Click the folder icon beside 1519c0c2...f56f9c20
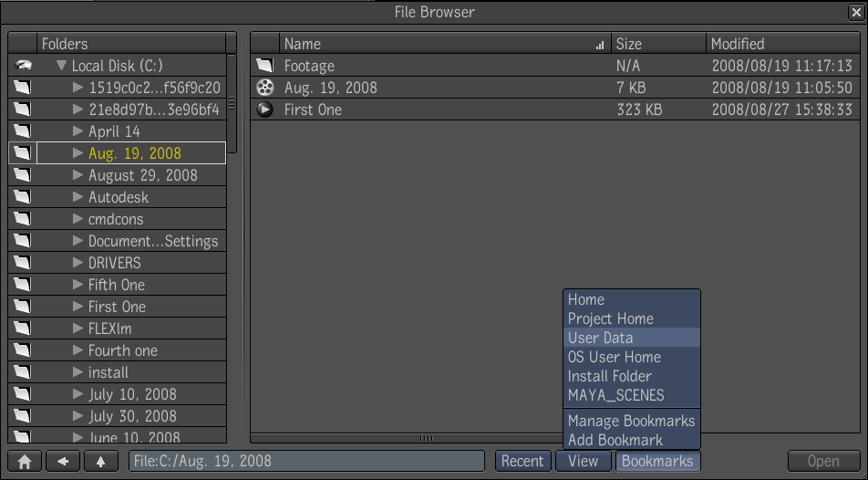The width and height of the screenshot is (868, 480). pyautogui.click(x=22, y=88)
